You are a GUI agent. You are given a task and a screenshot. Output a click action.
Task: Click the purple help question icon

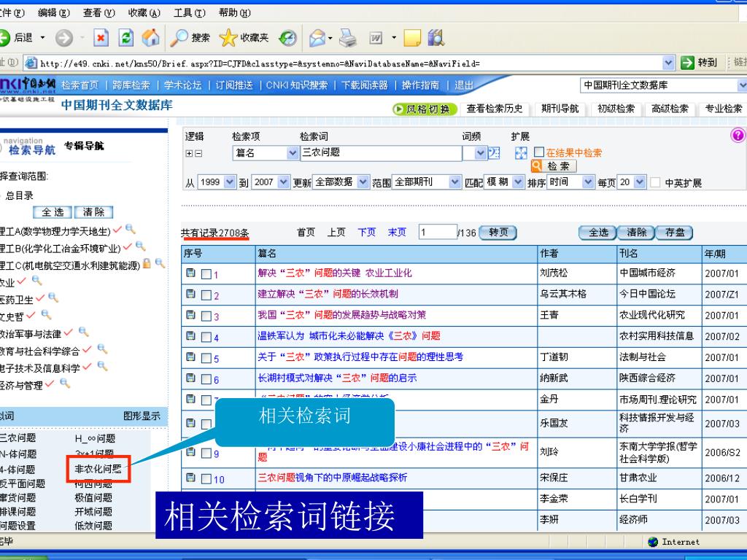(x=737, y=136)
